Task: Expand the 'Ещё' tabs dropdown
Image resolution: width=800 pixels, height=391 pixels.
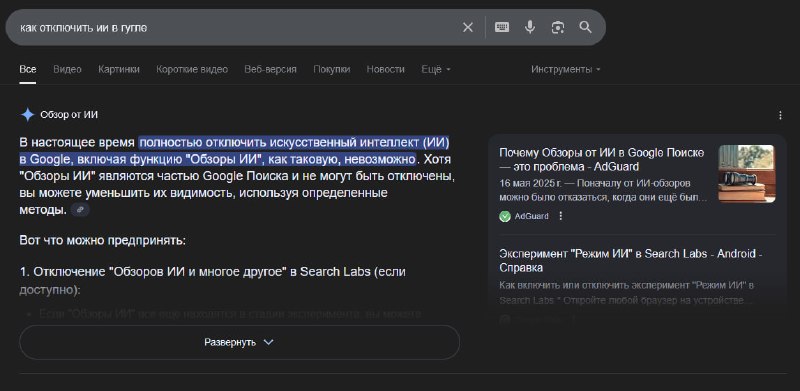Action: tap(436, 69)
